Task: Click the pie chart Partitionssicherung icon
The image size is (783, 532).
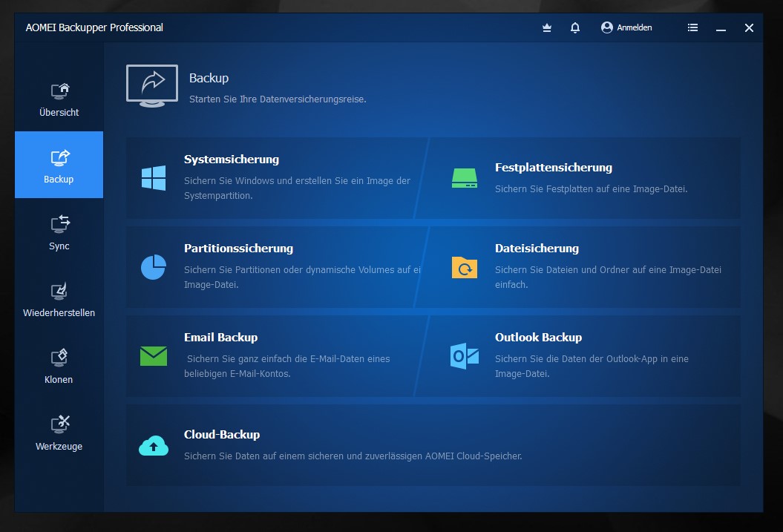Action: point(154,267)
